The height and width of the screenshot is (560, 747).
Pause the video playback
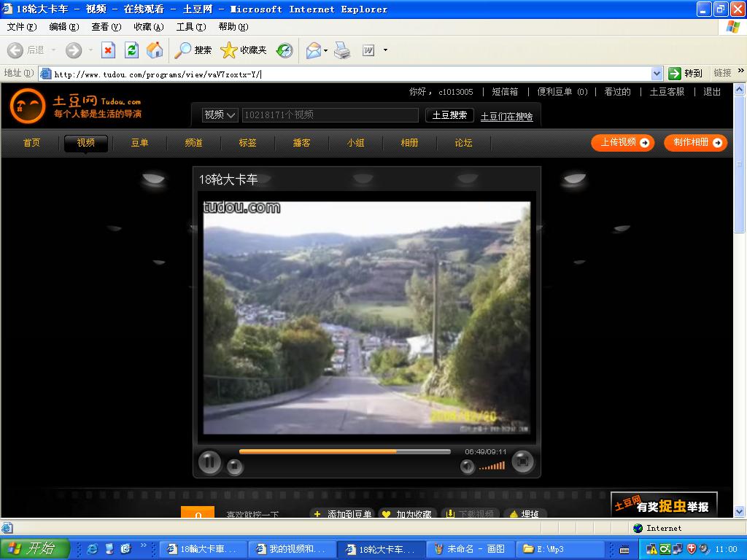click(x=209, y=462)
